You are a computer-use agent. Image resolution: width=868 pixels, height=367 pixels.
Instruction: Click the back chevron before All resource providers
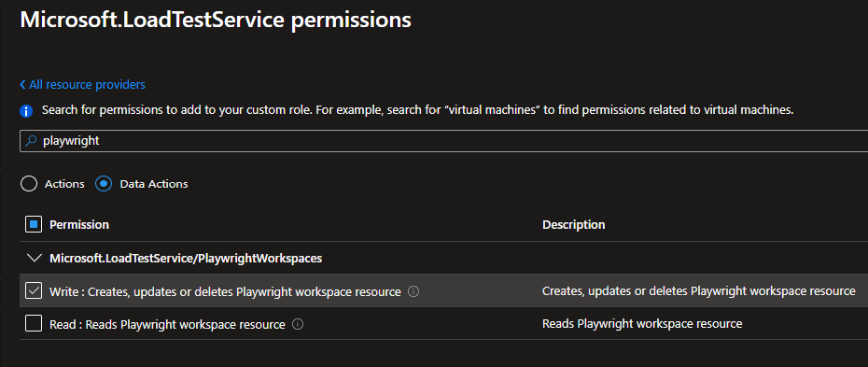[22, 85]
